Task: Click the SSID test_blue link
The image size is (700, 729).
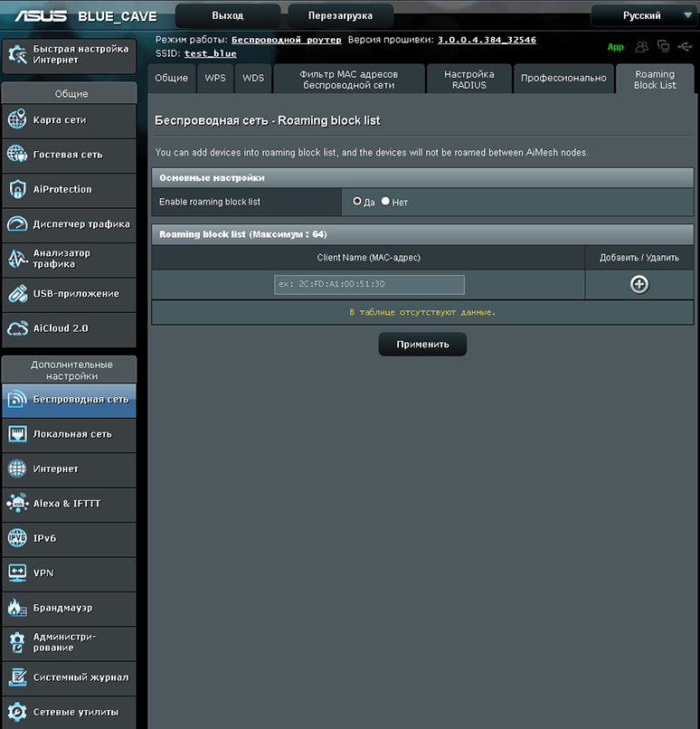Action: (211, 53)
